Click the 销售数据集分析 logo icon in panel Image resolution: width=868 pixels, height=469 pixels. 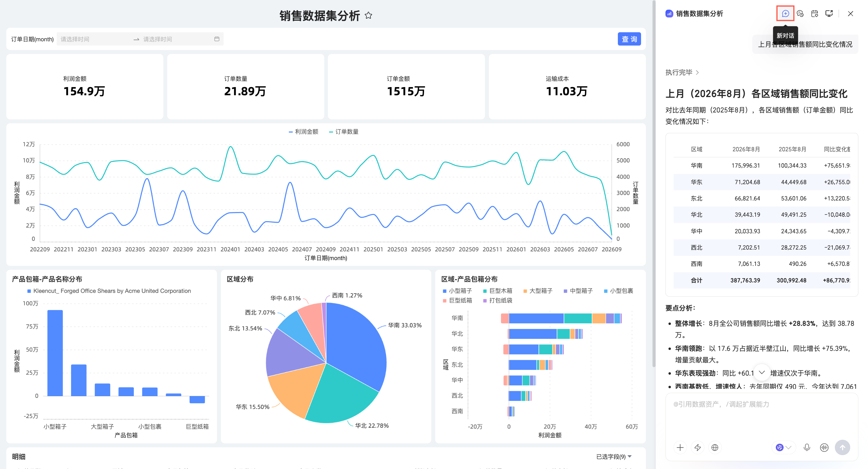[669, 14]
